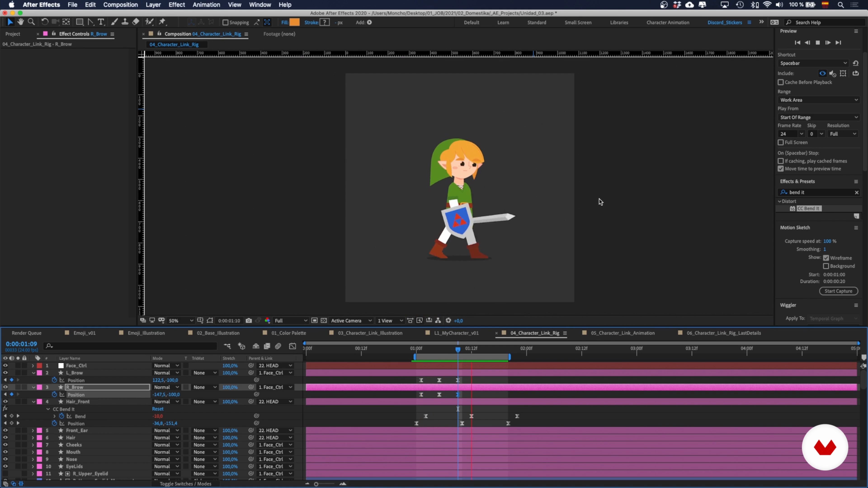Image resolution: width=868 pixels, height=488 pixels.
Task: Open the Shortcut Spacebar dropdown
Action: (x=814, y=63)
